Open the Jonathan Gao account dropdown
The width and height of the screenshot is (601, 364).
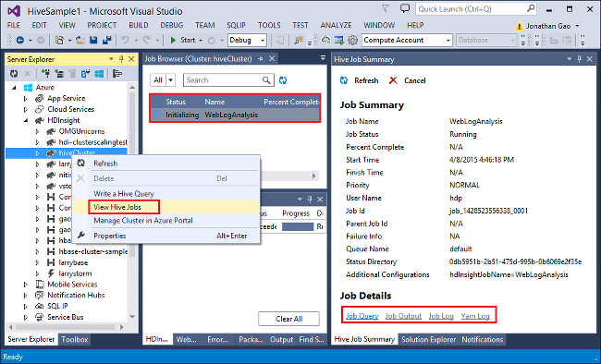(577, 26)
